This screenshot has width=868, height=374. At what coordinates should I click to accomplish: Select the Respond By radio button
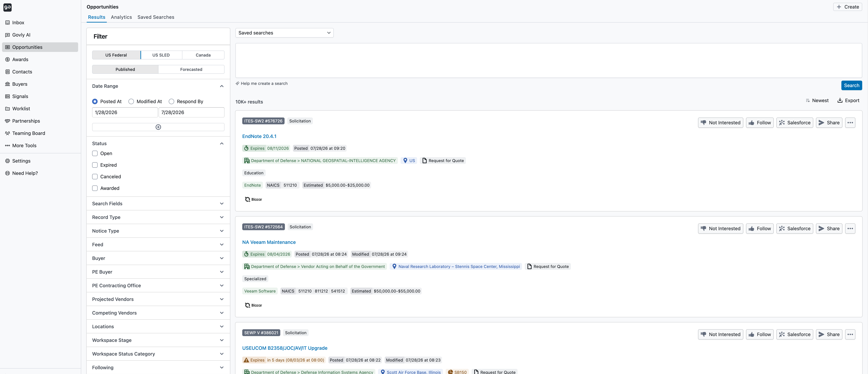(171, 101)
